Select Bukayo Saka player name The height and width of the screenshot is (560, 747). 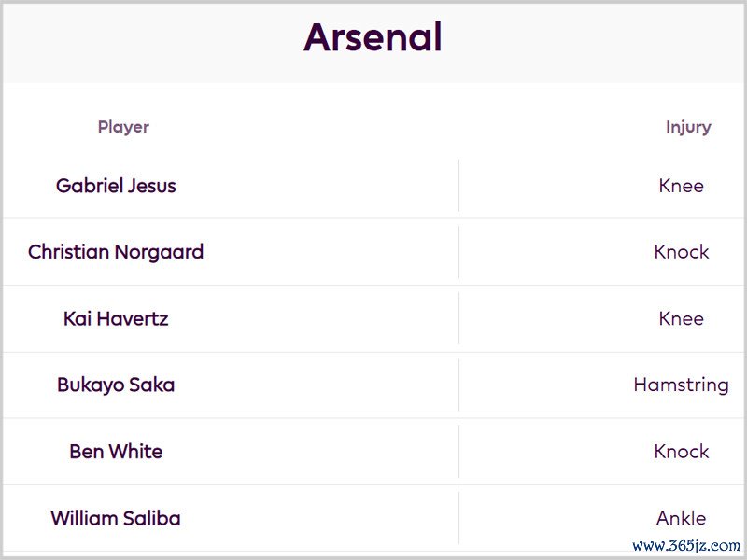(116, 385)
